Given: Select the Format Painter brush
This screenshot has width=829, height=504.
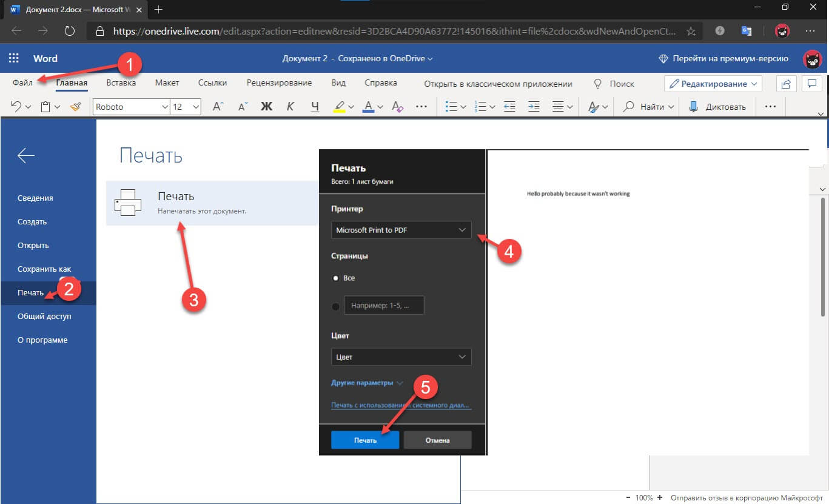Looking at the screenshot, I should (x=75, y=107).
